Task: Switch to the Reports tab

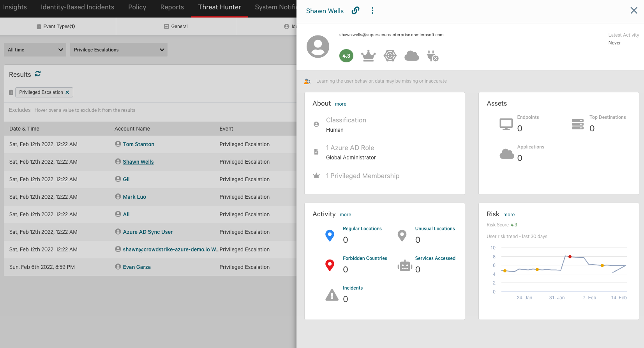Action: [x=172, y=7]
